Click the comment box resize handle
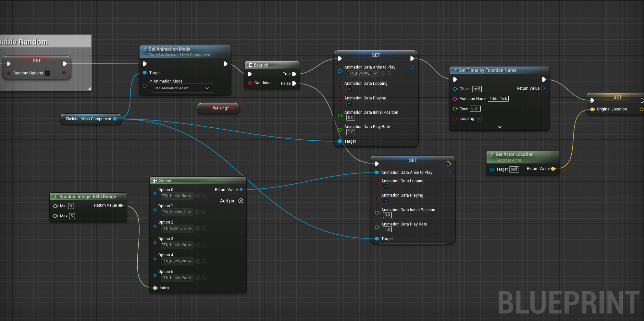Image resolution: width=644 pixels, height=321 pixels. coord(89,88)
